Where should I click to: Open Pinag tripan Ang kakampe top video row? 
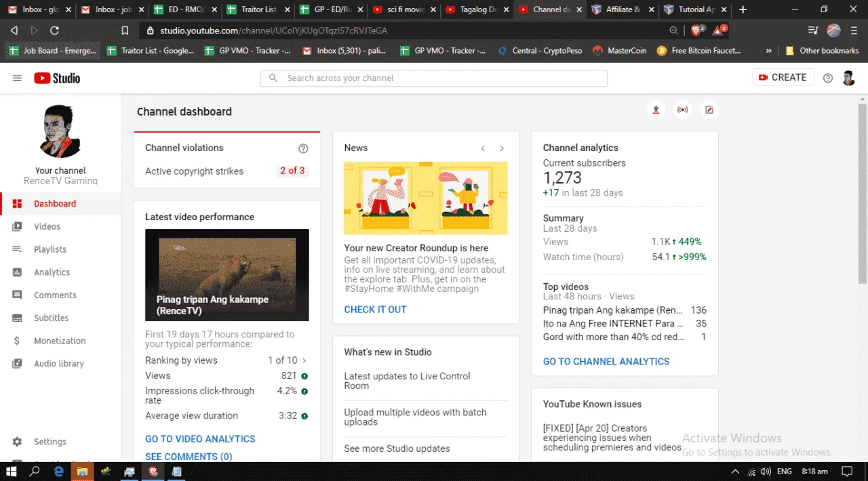(625, 310)
